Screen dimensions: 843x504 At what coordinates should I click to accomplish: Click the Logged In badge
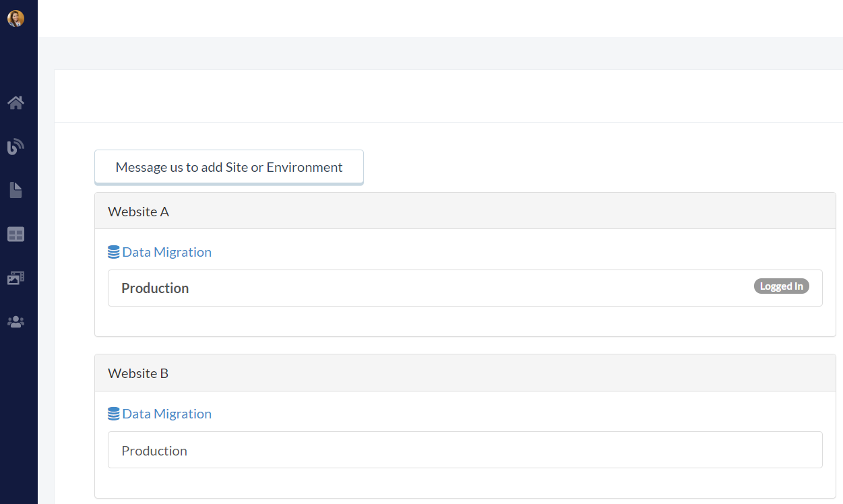[782, 286]
